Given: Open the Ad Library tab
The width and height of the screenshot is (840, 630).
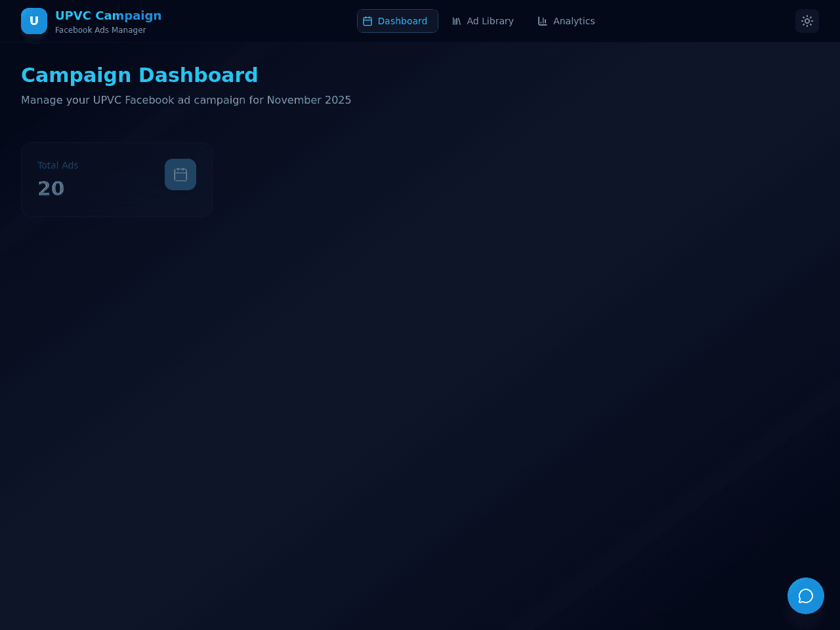Looking at the screenshot, I should point(483,21).
